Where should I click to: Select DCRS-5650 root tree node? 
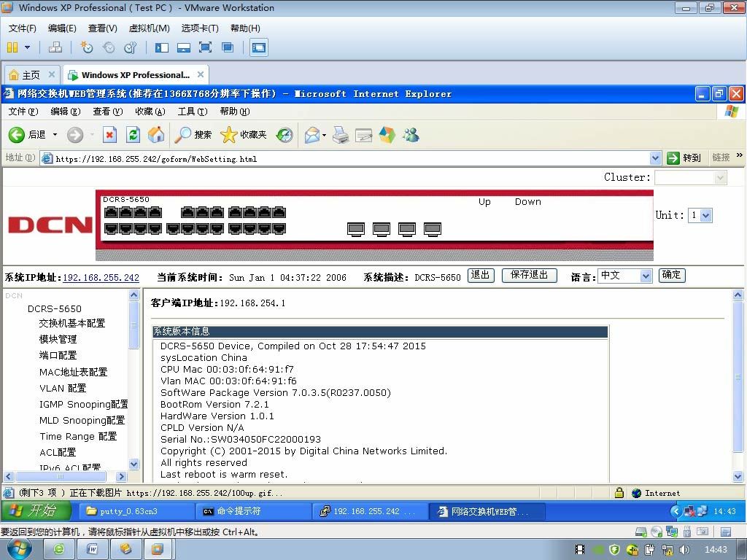54,308
